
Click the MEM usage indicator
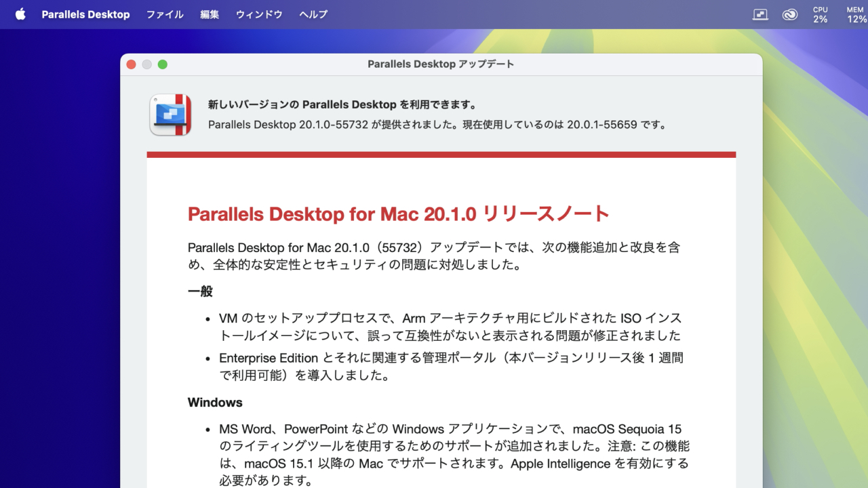(x=856, y=14)
